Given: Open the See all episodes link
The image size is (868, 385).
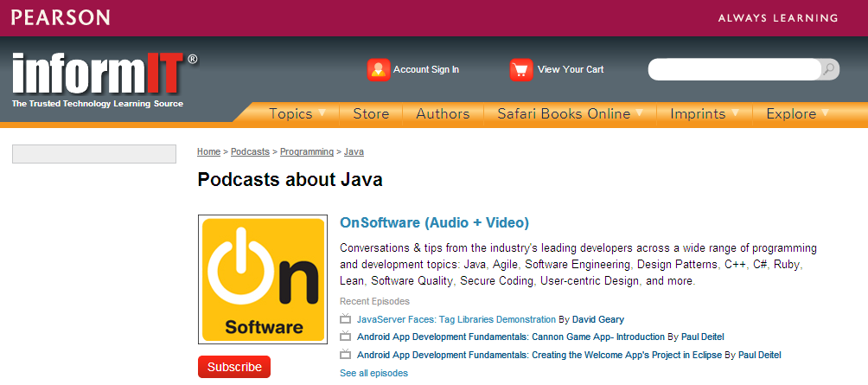Looking at the screenshot, I should 373,373.
